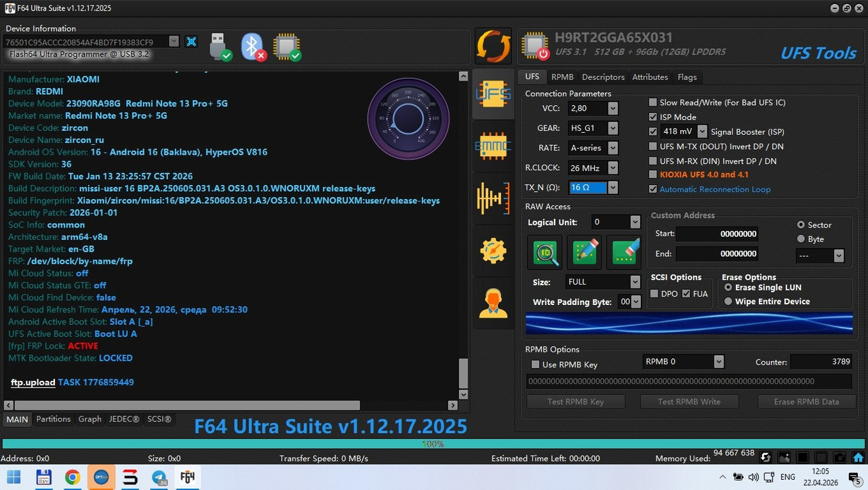The height and width of the screenshot is (490, 868).
Task: Toggle the ISP Mode checkbox
Action: click(653, 117)
